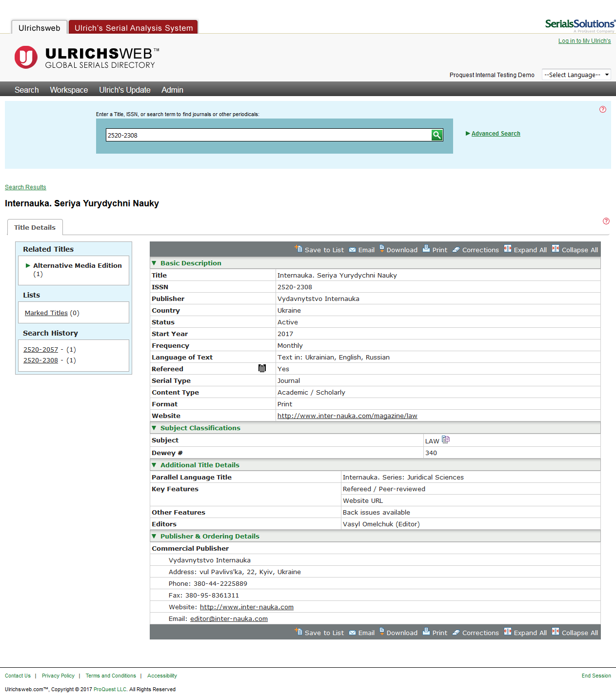Open the Marked Titles list link
Viewport: 616px width, 698px height.
tap(46, 313)
